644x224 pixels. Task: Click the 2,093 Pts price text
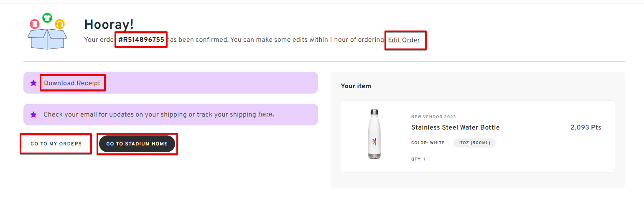pos(585,127)
